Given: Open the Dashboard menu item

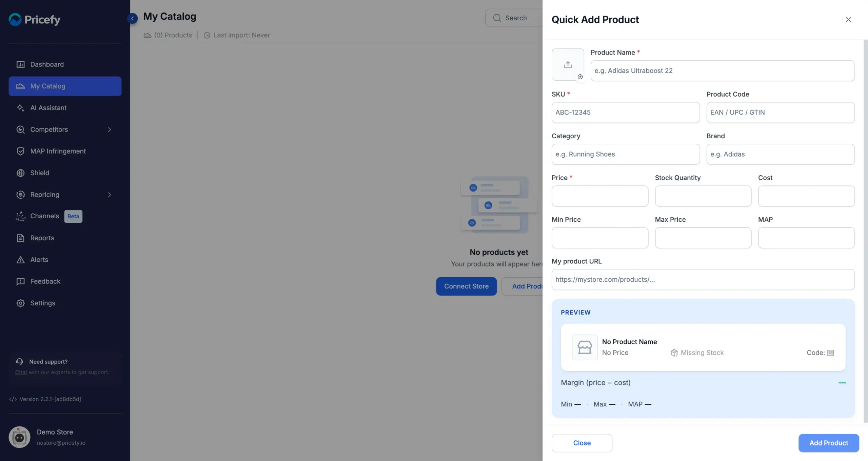Looking at the screenshot, I should [65, 64].
